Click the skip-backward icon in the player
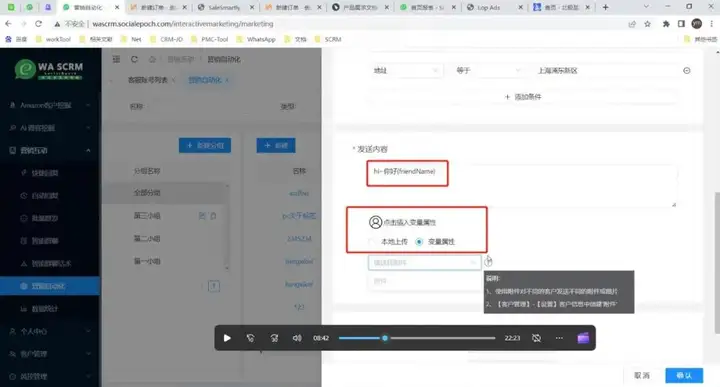This screenshot has height=387, width=720. [x=250, y=338]
